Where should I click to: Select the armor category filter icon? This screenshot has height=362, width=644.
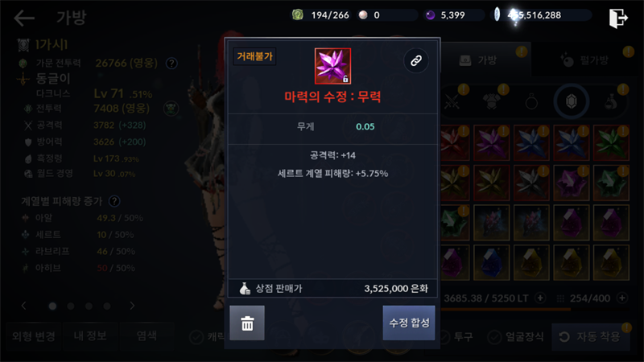[492, 101]
